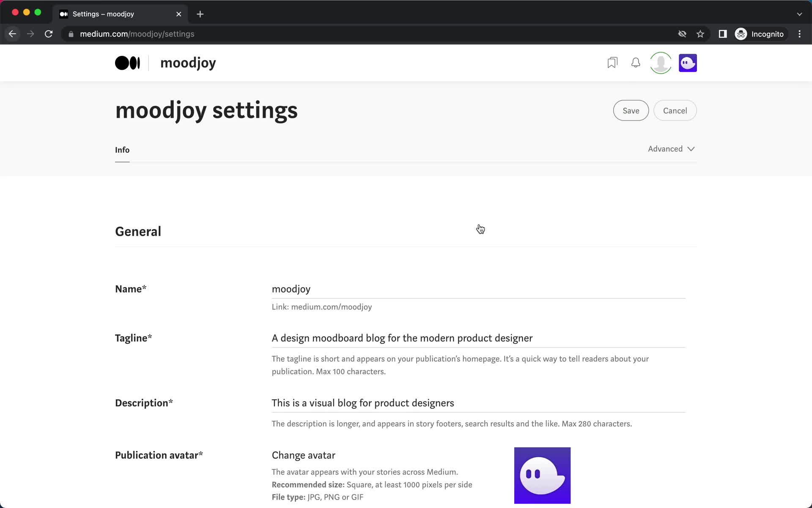Click the Name input field

pos(478,288)
